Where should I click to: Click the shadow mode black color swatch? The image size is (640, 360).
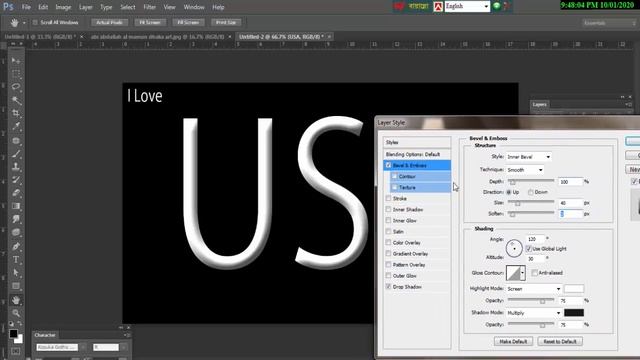[574, 313]
